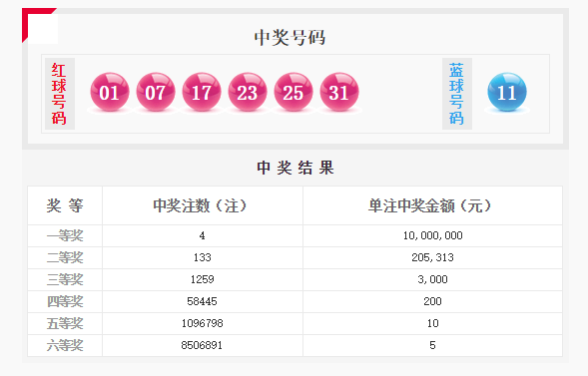Click the winner count 4 cell
The image size is (588, 376).
point(203,235)
